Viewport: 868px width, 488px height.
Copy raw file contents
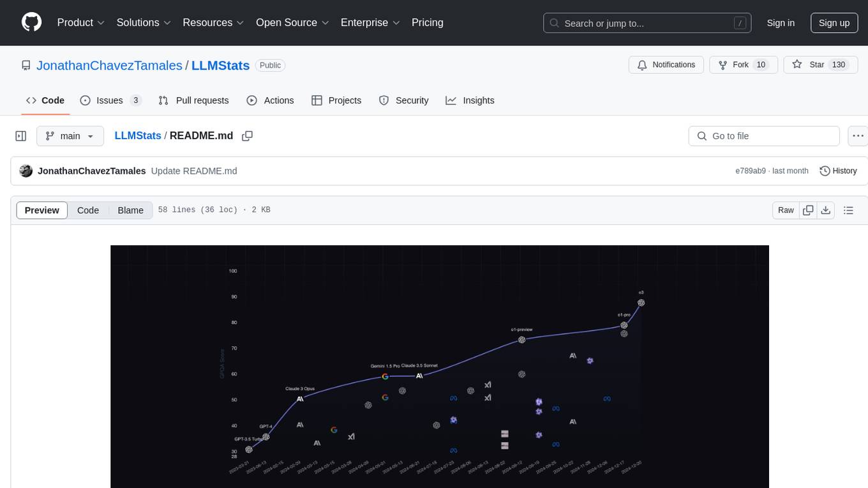pyautogui.click(x=809, y=210)
